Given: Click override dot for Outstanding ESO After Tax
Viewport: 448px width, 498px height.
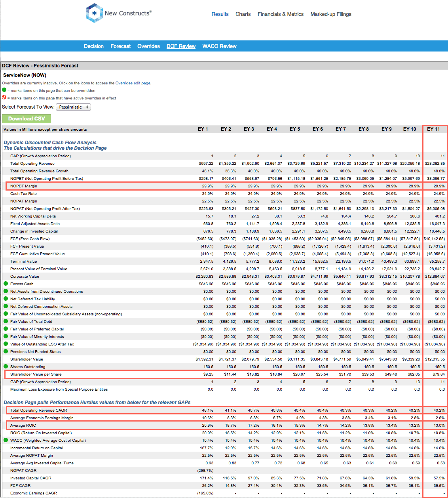Looking at the screenshot, I should point(6,344).
